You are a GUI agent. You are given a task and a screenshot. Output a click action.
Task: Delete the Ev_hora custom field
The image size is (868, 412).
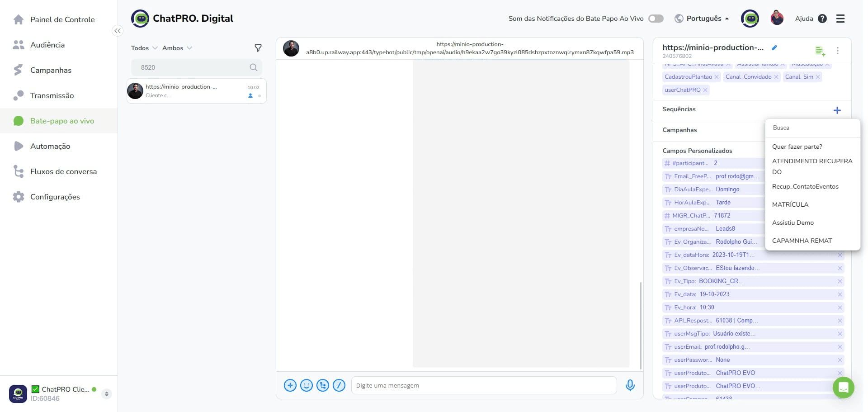pos(840,308)
